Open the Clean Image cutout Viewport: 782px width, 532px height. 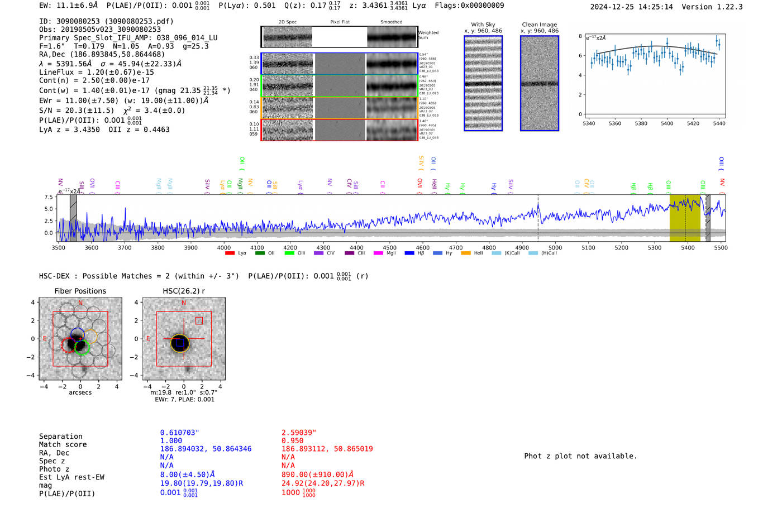click(x=540, y=83)
